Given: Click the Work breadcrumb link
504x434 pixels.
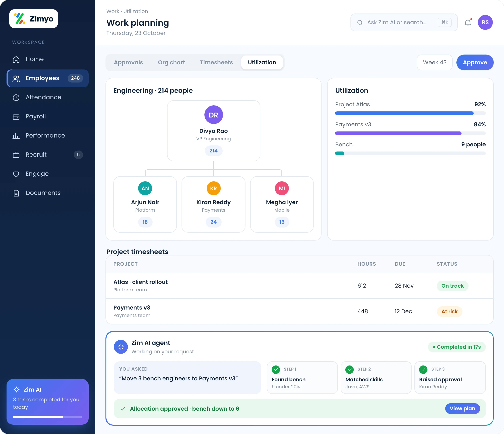Looking at the screenshot, I should coord(113,11).
